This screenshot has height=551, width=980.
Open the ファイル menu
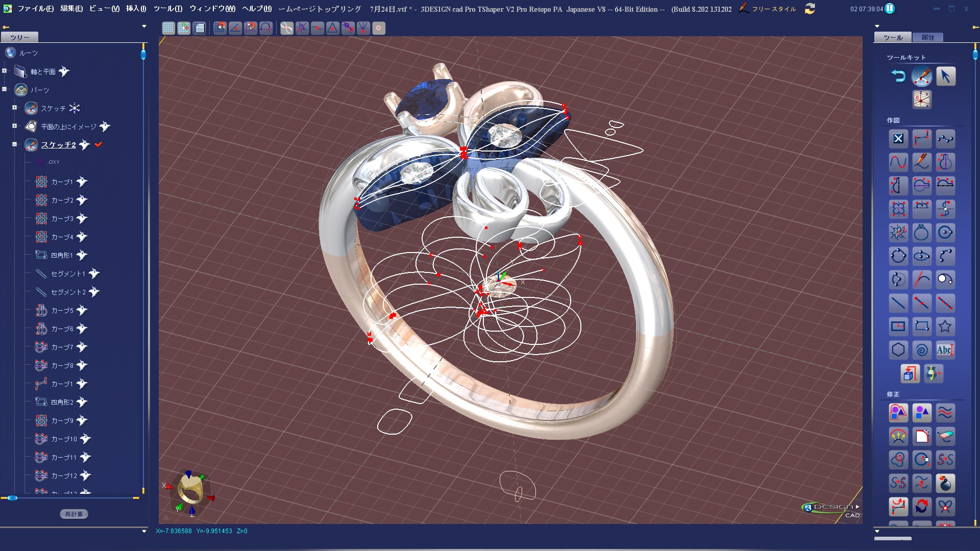click(x=36, y=9)
